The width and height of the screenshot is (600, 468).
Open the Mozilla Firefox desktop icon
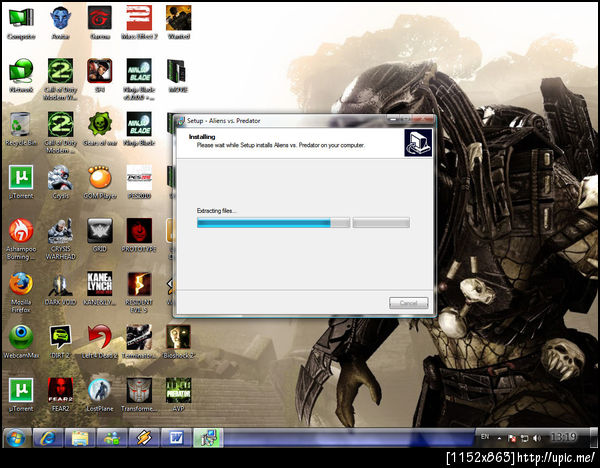coord(21,292)
